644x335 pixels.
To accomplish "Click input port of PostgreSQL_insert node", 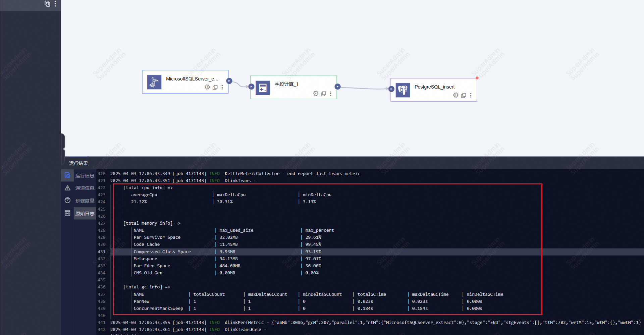I will [x=391, y=89].
